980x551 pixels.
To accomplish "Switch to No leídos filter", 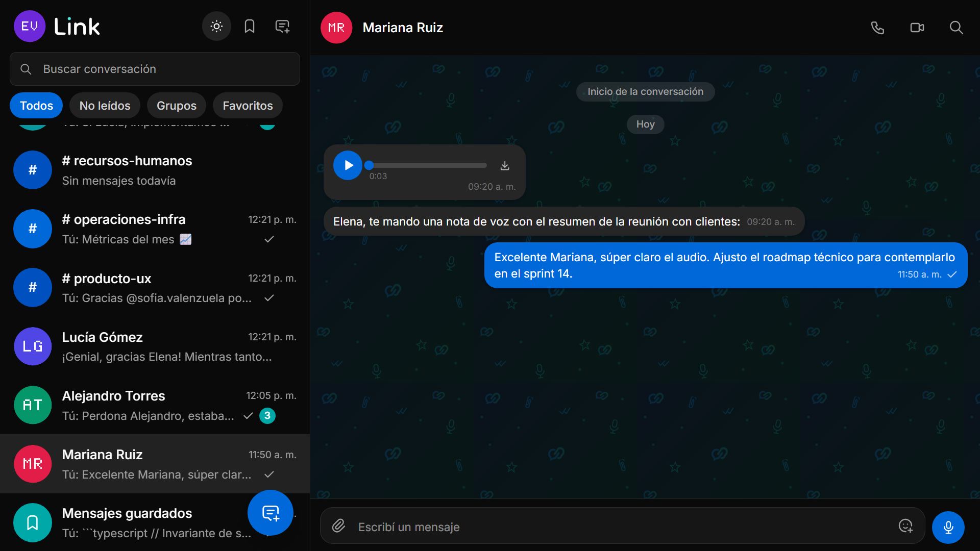I will point(105,106).
